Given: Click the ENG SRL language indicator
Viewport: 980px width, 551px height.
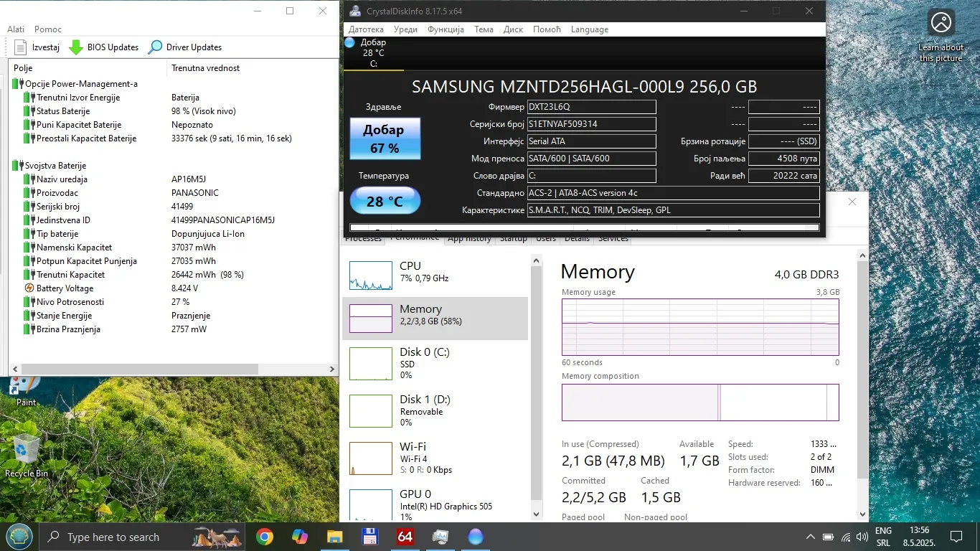Looking at the screenshot, I should click(x=883, y=537).
